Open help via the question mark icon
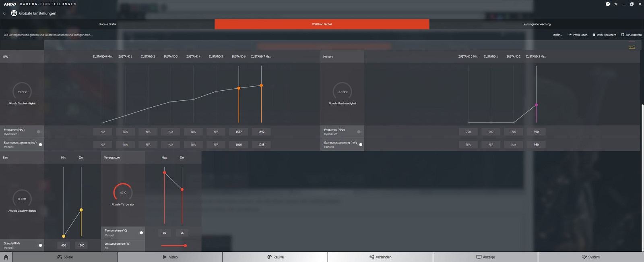 (x=608, y=4)
